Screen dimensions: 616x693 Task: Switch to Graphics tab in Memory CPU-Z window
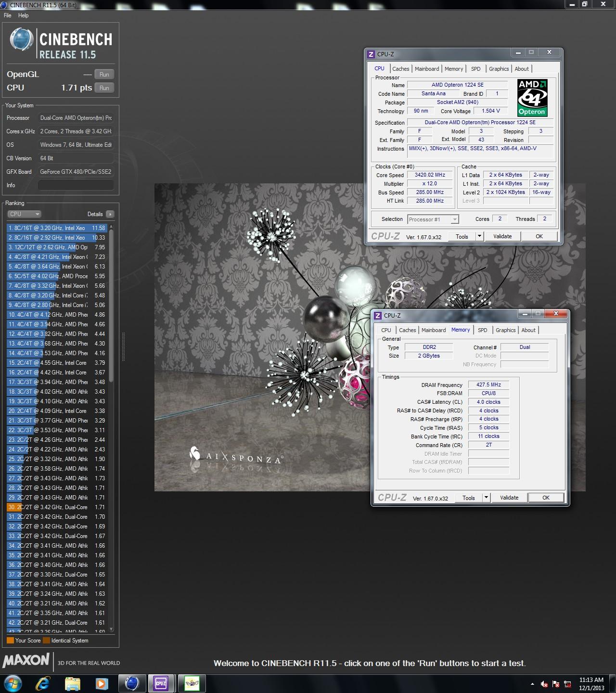pyautogui.click(x=506, y=330)
